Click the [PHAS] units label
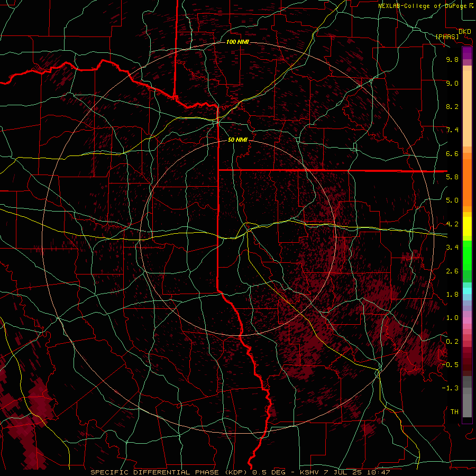This screenshot has height=476, width=476. point(447,36)
